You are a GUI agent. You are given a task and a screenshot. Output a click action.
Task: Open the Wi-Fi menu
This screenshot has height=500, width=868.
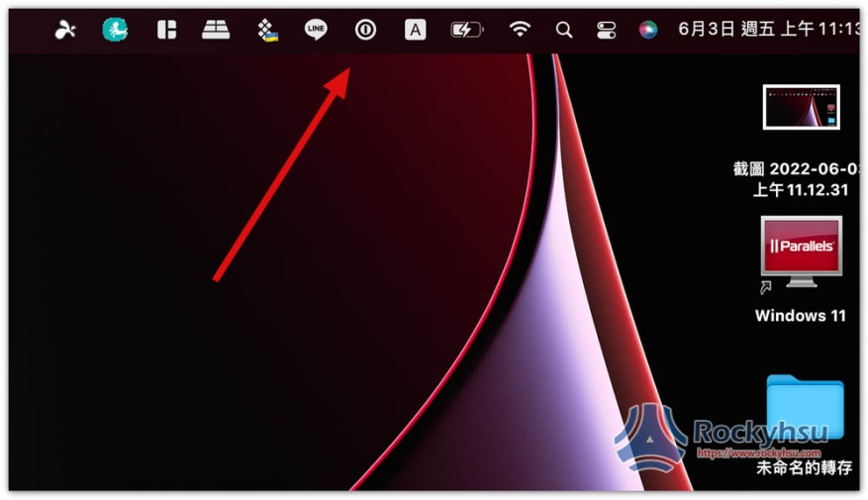click(x=520, y=31)
